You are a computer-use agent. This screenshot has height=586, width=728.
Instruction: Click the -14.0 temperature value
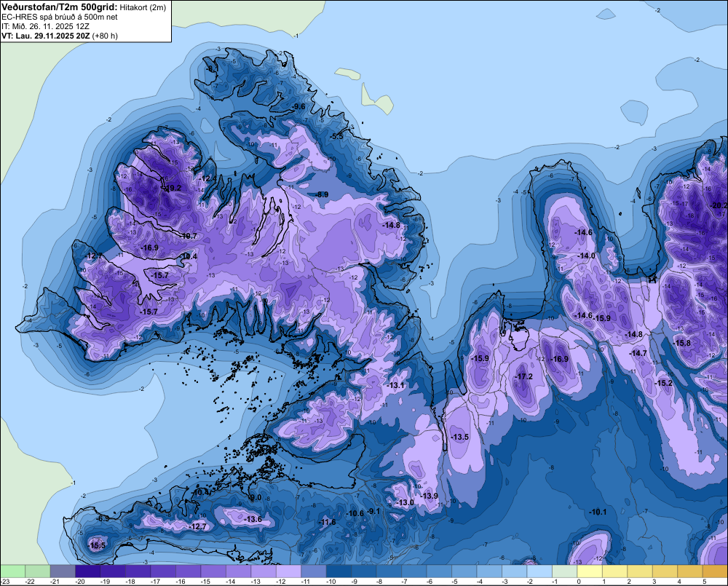(586, 256)
